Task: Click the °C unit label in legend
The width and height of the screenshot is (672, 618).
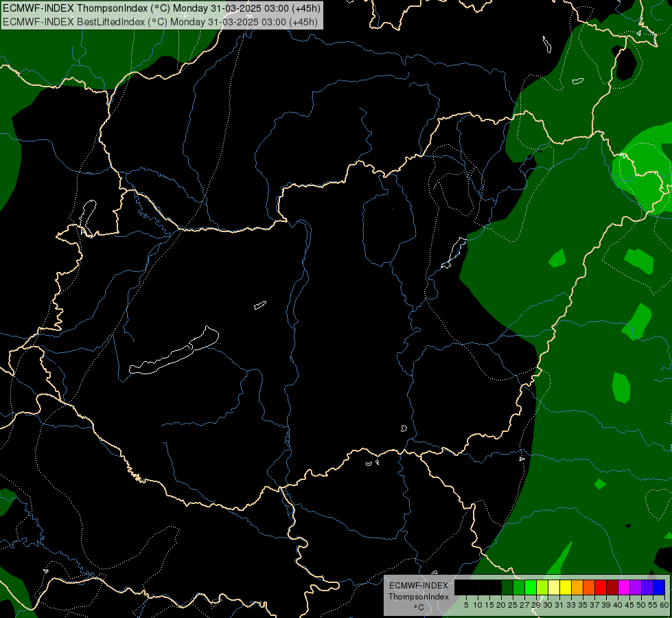Action: [419, 607]
